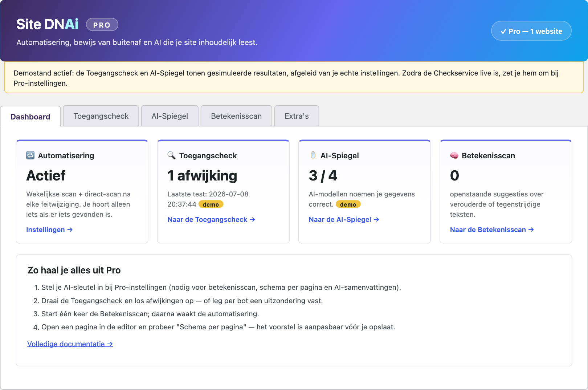The image size is (588, 390).
Task: Follow Naar de AI-Spiegel link
Action: 344,219
